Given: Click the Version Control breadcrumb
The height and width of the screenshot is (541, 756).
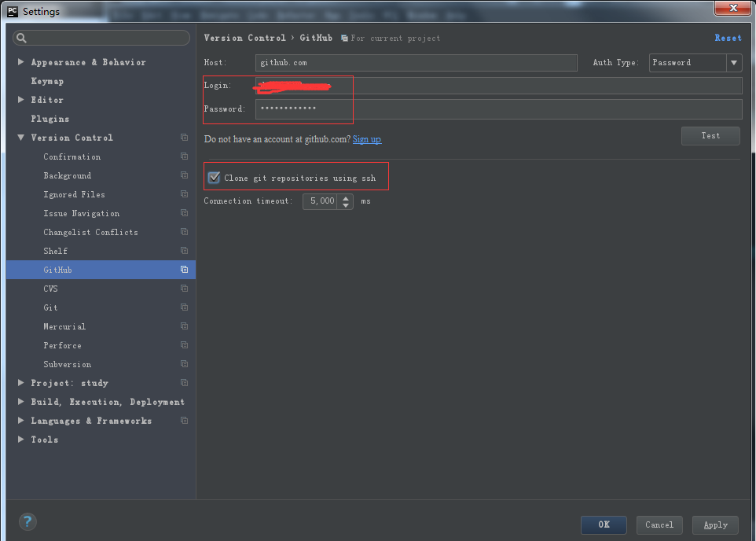Looking at the screenshot, I should pyautogui.click(x=245, y=38).
